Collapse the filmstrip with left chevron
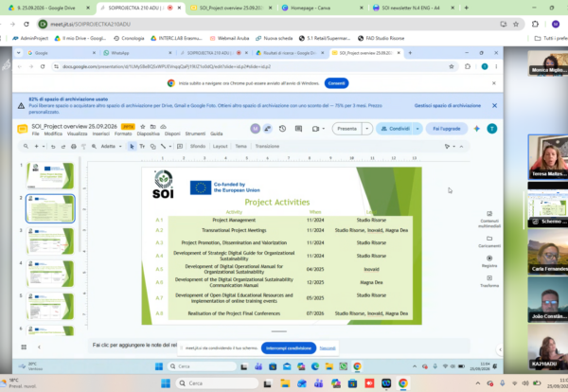This screenshot has width=568, height=392. coord(39,347)
